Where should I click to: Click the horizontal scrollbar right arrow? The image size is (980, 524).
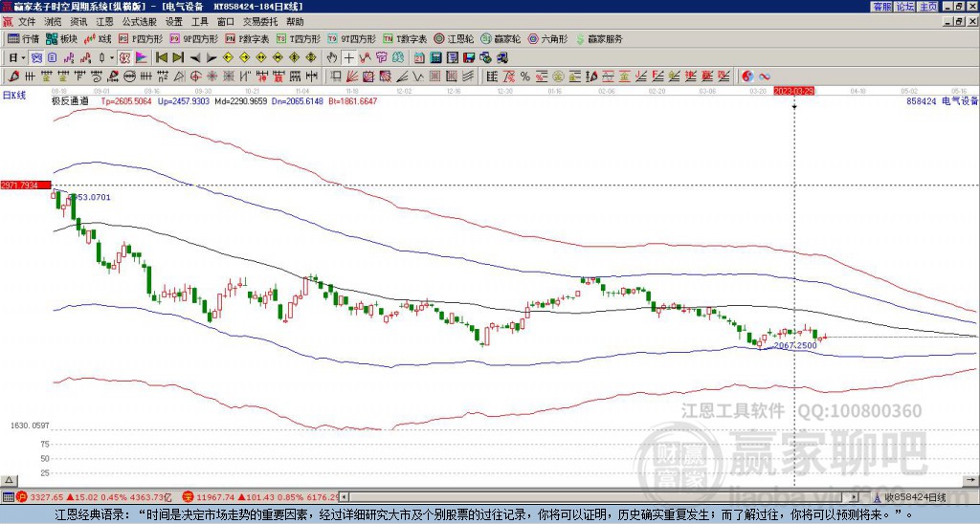click(x=855, y=498)
